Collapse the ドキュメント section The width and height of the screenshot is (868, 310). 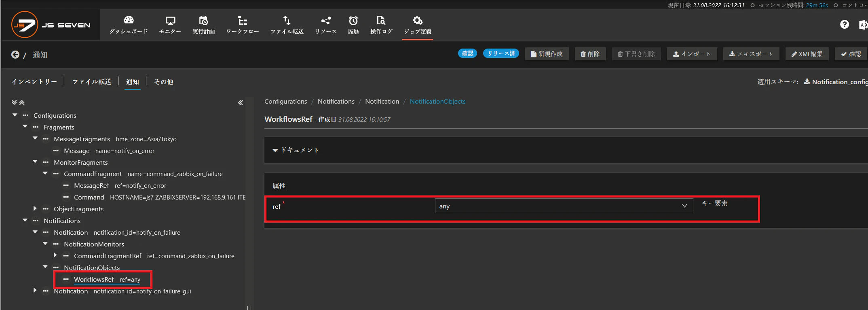pyautogui.click(x=275, y=150)
